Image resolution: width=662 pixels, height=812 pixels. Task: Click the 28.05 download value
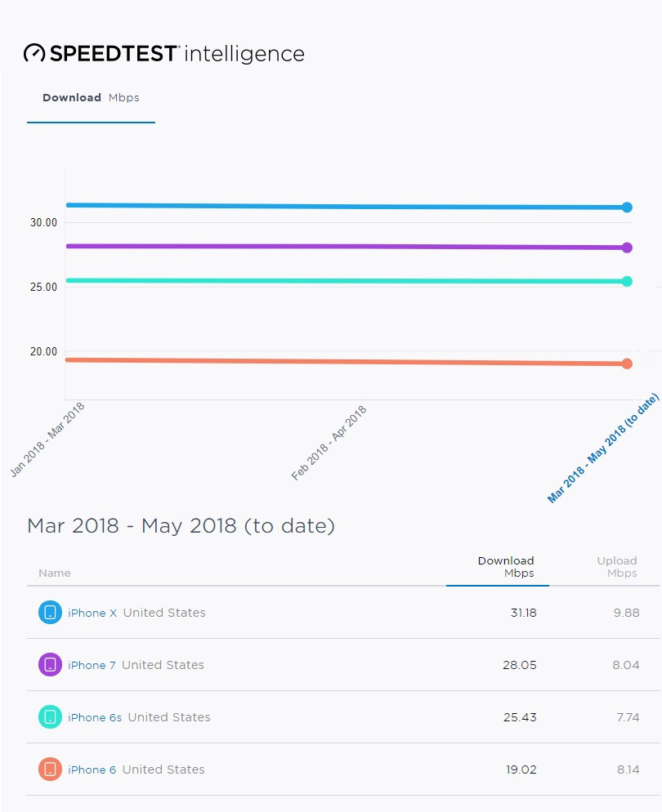pyautogui.click(x=520, y=665)
